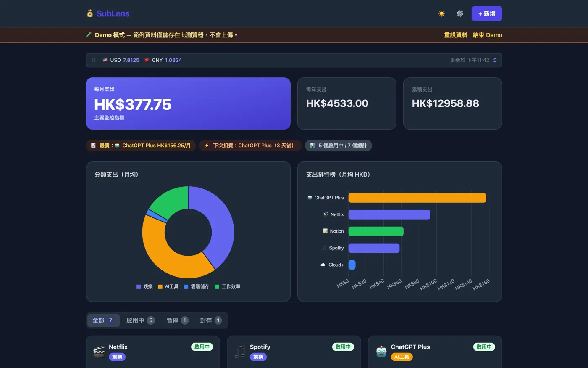The height and width of the screenshot is (368, 588).
Task: Toggle light mode with the sun icon
Action: point(441,13)
